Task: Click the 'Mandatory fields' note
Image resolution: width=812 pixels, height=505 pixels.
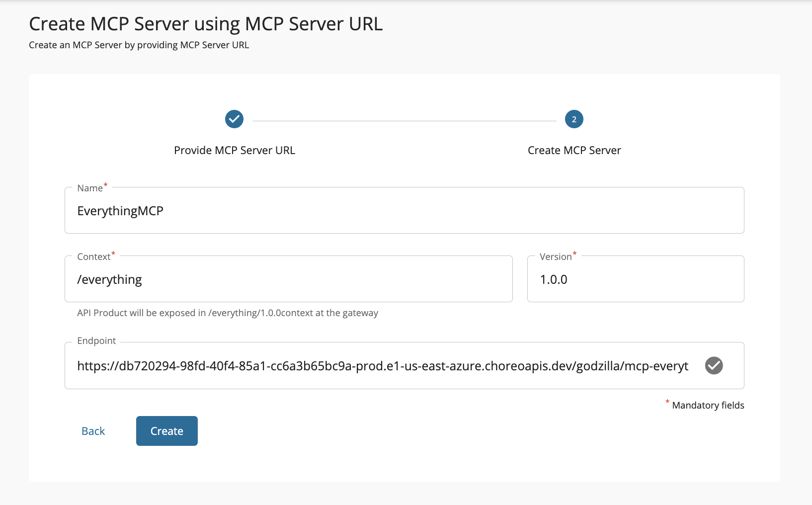Action: (708, 406)
